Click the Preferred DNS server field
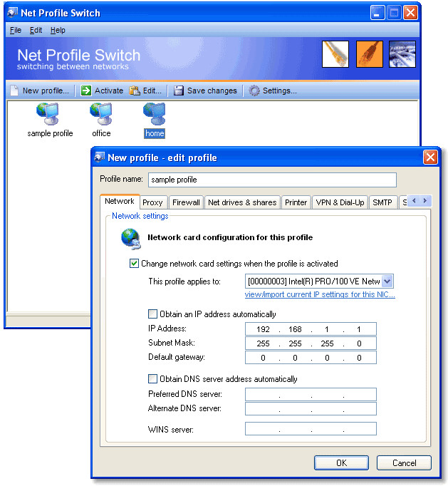 [311, 394]
